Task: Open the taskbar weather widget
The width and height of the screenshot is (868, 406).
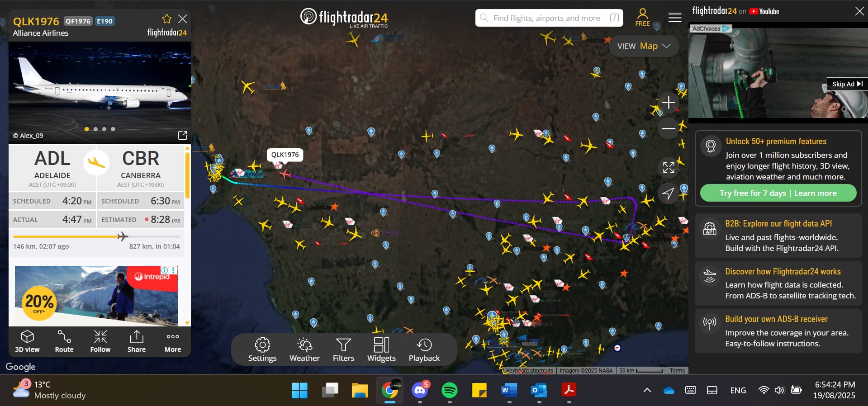Action: point(50,390)
